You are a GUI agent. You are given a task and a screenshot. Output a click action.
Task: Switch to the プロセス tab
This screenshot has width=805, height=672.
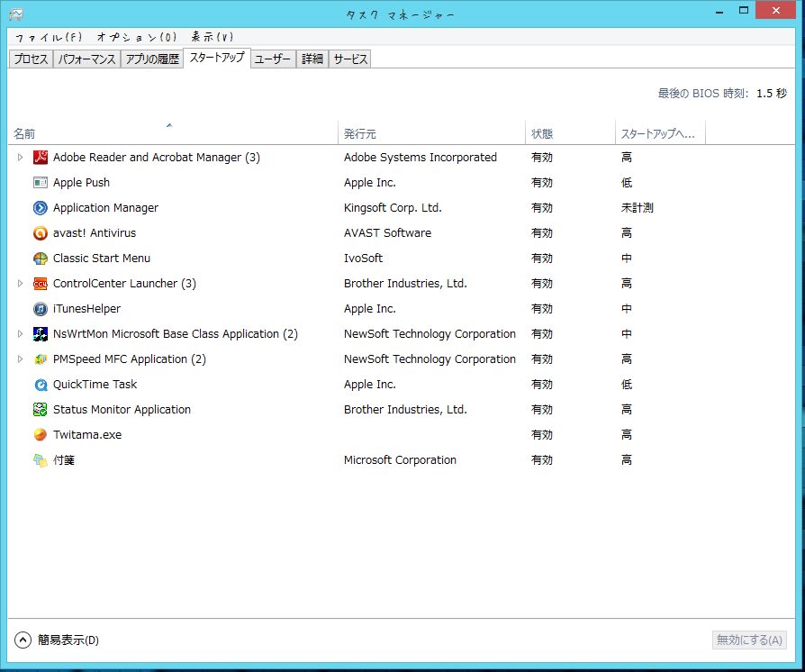[31, 59]
